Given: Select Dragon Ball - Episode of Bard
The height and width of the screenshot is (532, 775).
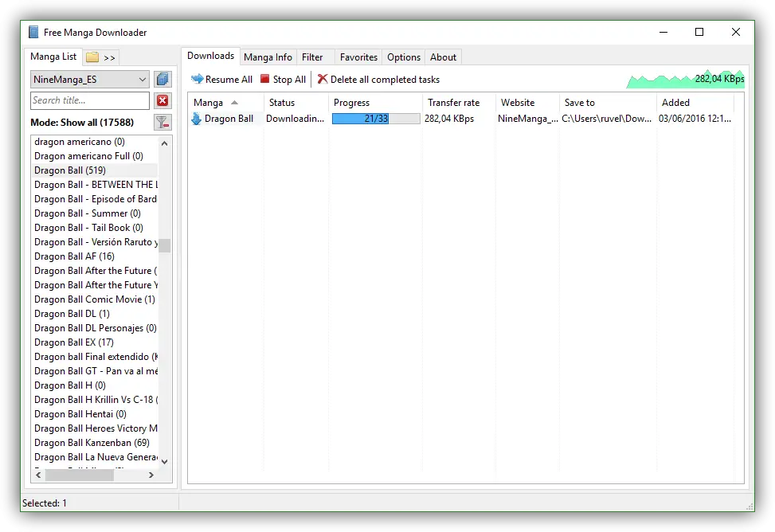Looking at the screenshot, I should pyautogui.click(x=95, y=199).
